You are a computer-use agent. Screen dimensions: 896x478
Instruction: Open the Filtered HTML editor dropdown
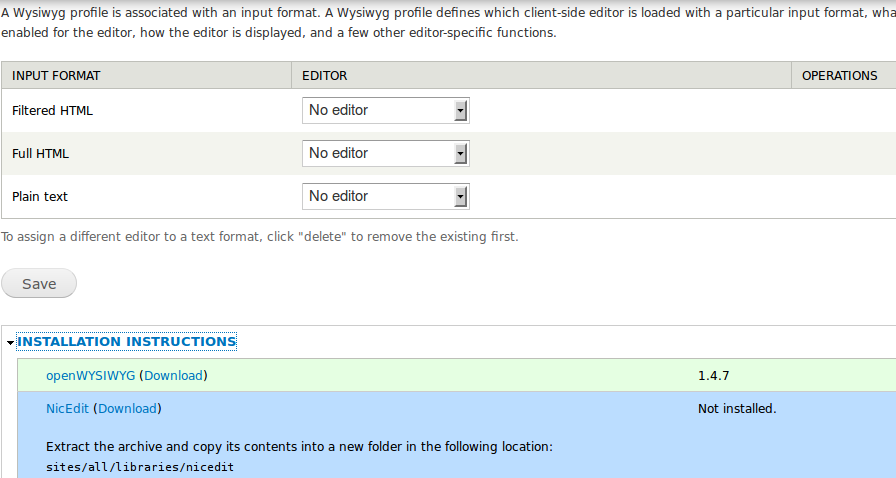click(x=386, y=110)
